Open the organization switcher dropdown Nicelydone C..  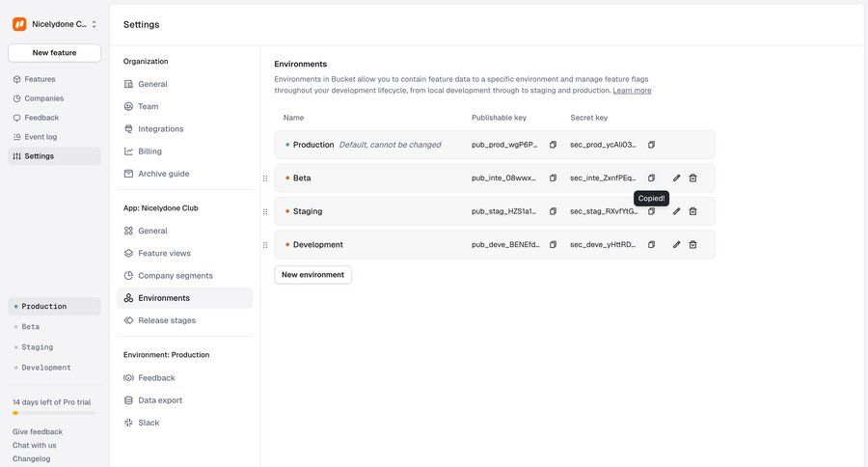(x=55, y=24)
